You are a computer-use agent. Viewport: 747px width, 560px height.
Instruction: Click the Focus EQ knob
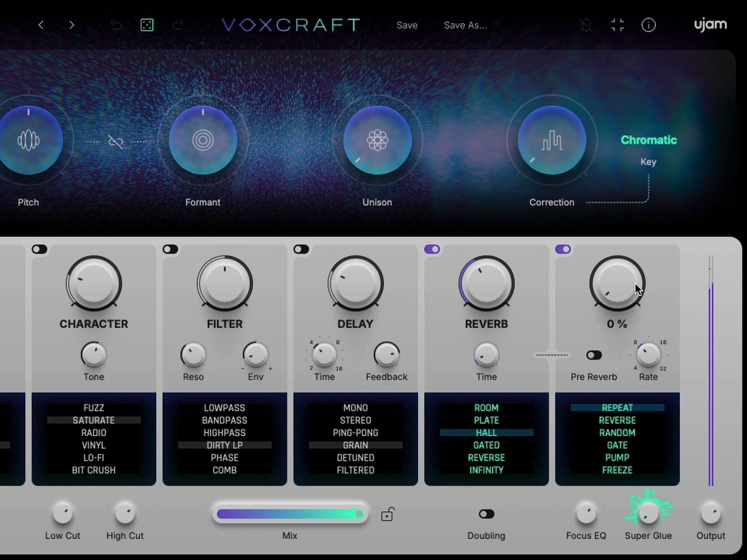point(586,513)
